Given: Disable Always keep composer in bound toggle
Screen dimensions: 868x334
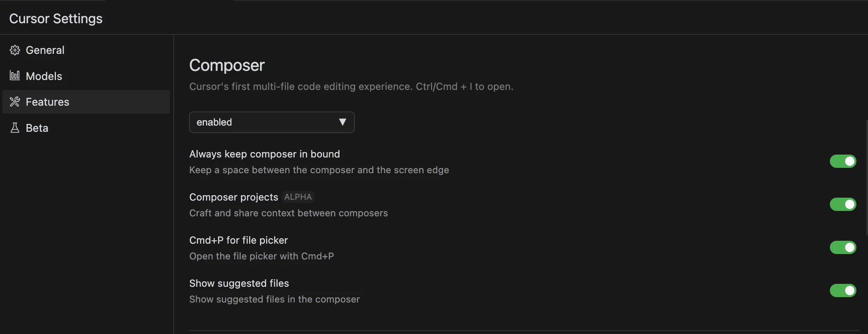Looking at the screenshot, I should [842, 161].
